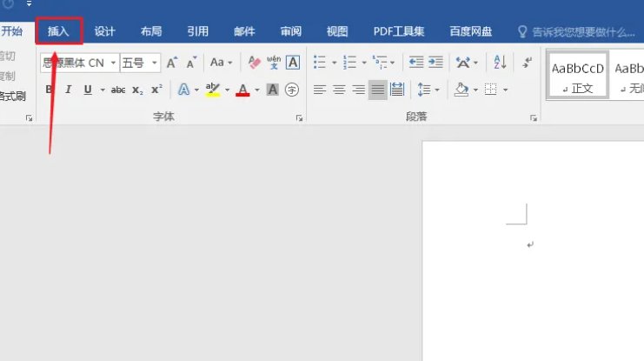Toggle underline formatting
This screenshot has height=361, width=644.
(x=88, y=90)
